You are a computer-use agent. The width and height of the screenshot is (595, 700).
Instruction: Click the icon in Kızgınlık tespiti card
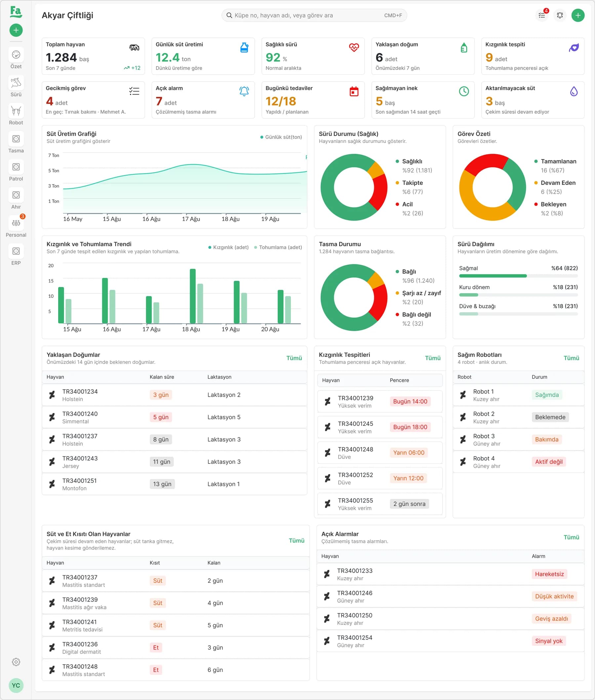click(x=574, y=48)
